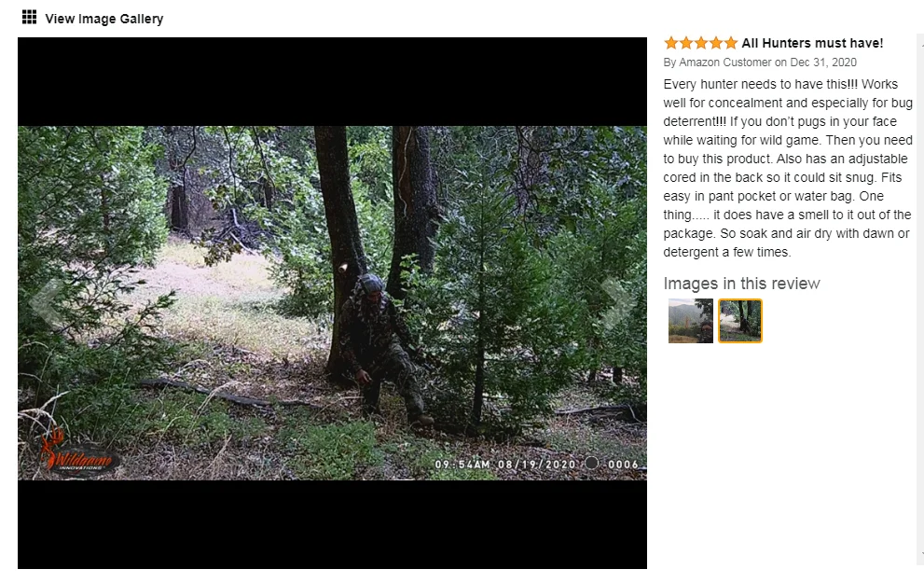Click the 0006 photo counter overlay
This screenshot has width=924, height=583.
click(x=624, y=465)
